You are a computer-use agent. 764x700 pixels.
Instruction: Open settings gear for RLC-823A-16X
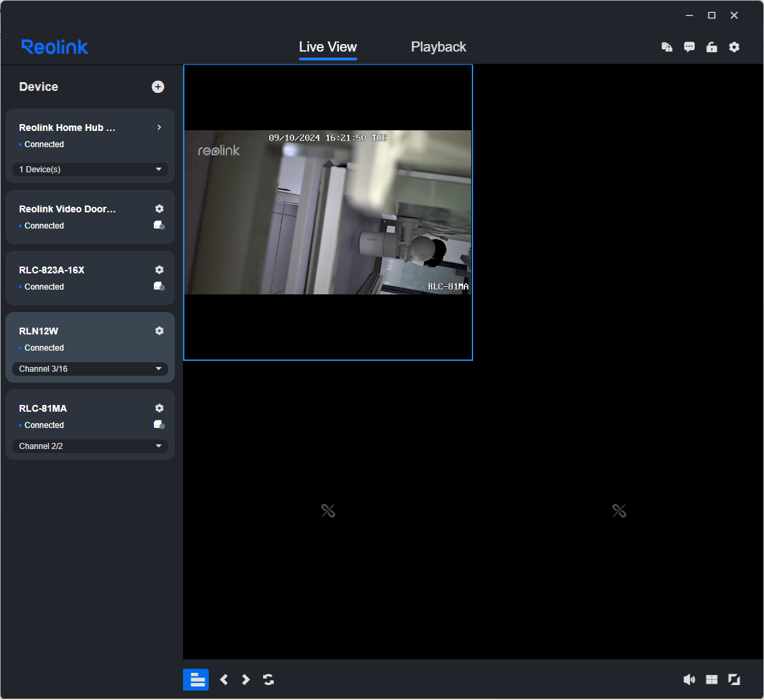coord(159,269)
